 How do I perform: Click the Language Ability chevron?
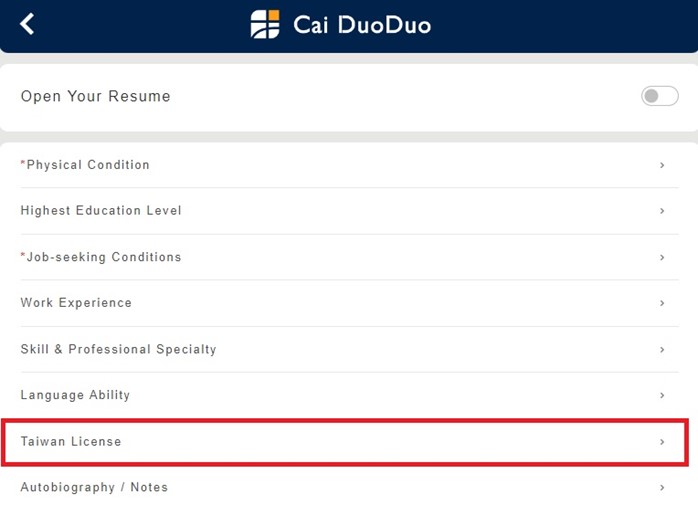pyautogui.click(x=662, y=395)
